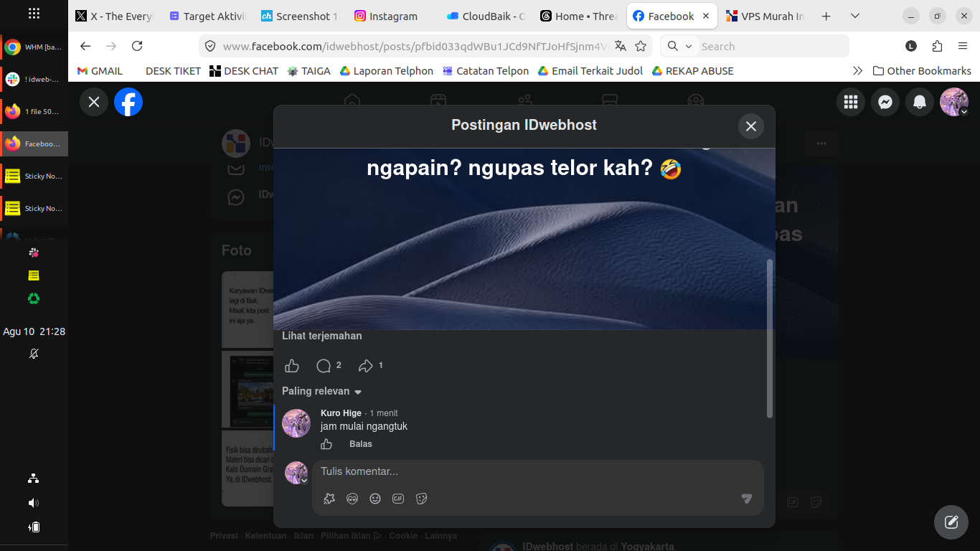
Task: Open a new browser tab
Action: coord(826,16)
